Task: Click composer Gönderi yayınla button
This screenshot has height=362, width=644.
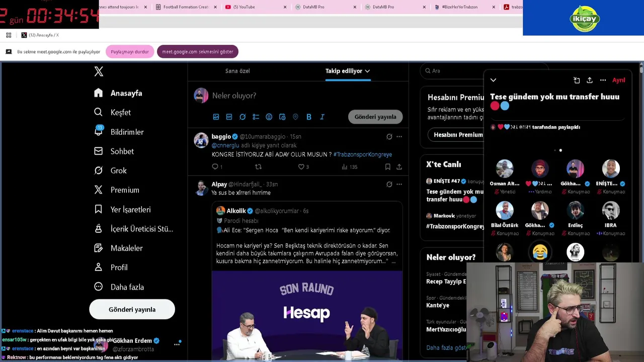Action: 375,117
